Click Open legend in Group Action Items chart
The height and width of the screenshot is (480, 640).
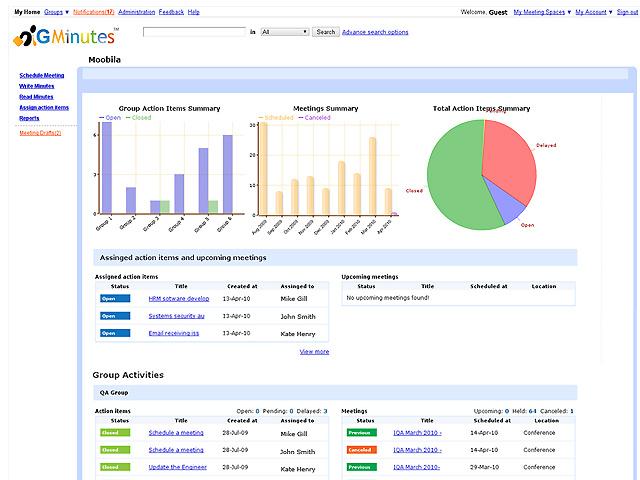(x=110, y=118)
